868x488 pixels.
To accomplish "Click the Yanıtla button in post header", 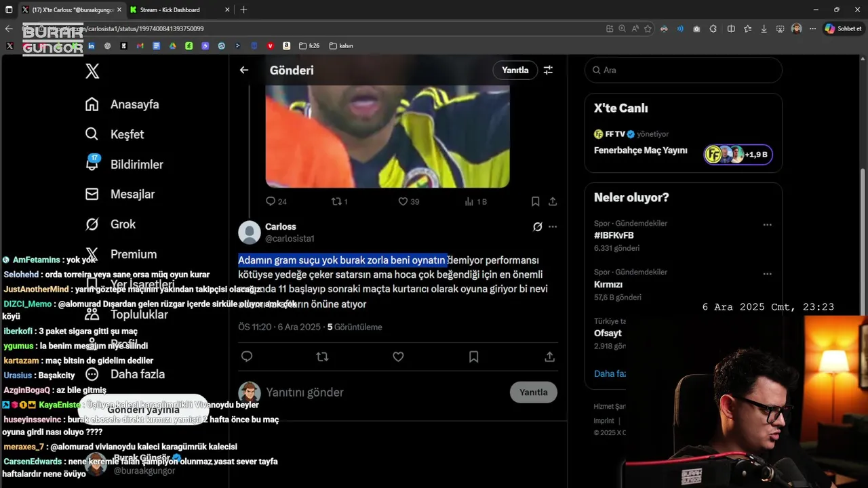I will [x=515, y=70].
